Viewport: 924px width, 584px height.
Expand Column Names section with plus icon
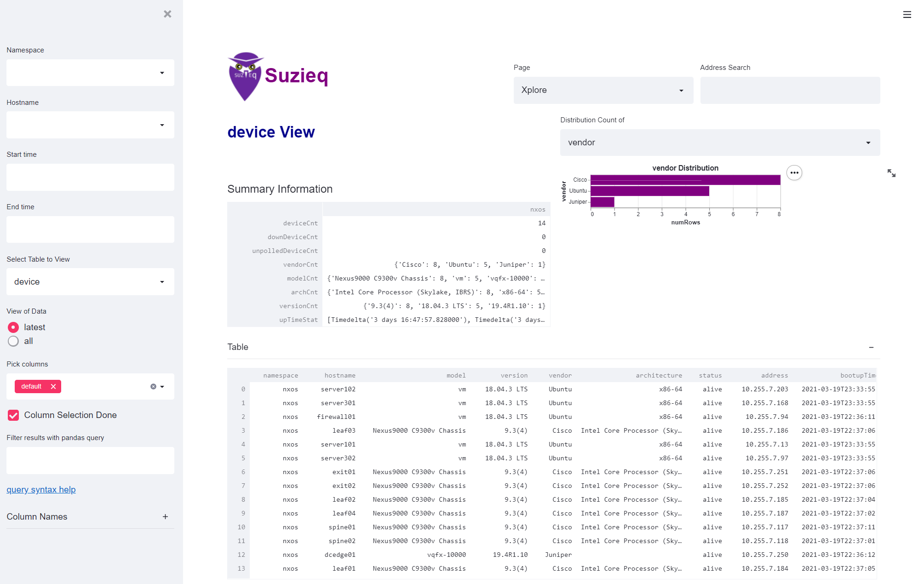[165, 517]
